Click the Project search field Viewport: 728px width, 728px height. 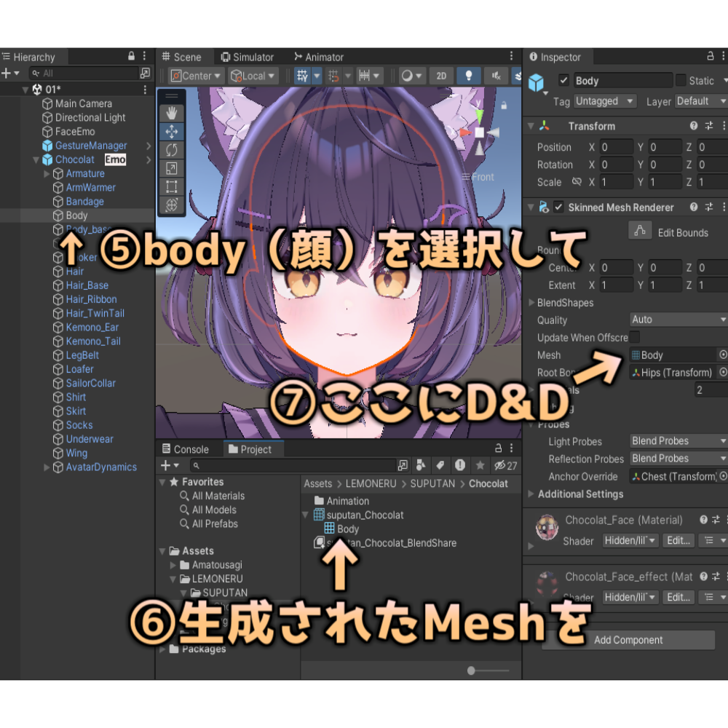tap(293, 465)
